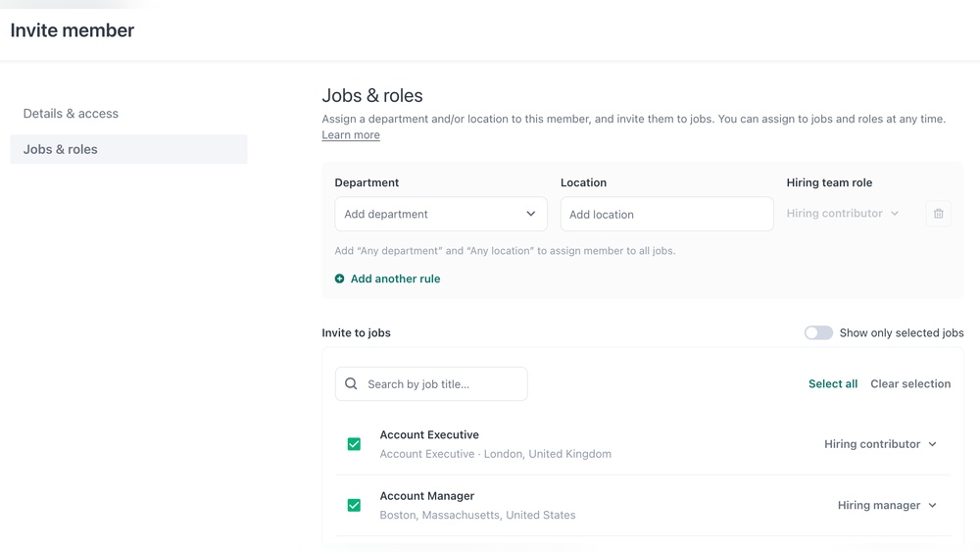Uncheck the Account Executive job checkbox
The image size is (980, 552).
pos(354,444)
